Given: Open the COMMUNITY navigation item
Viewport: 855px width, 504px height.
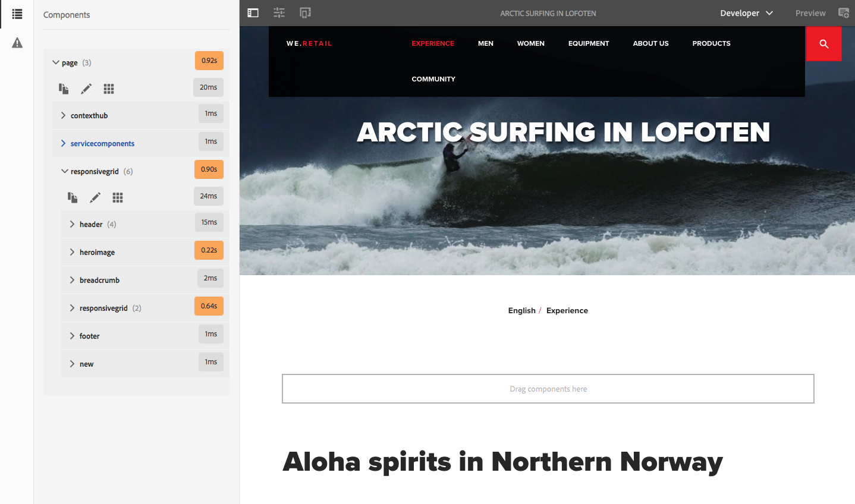Looking at the screenshot, I should (x=433, y=79).
